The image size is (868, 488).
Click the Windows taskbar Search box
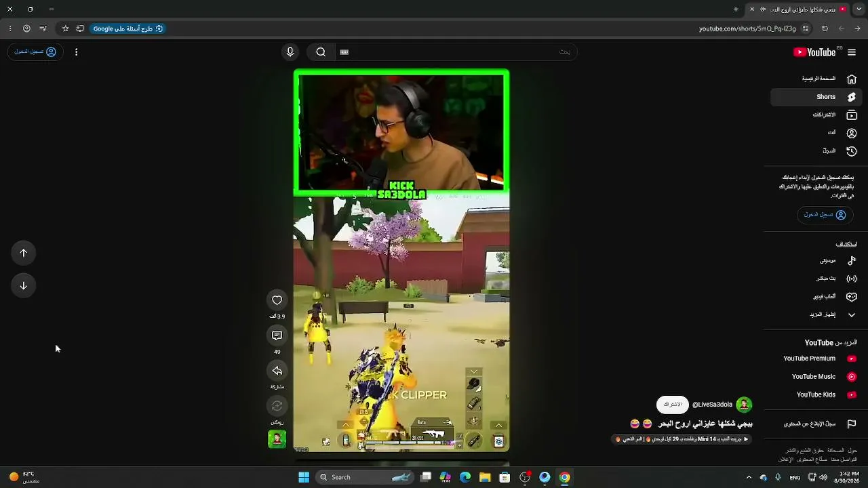click(x=366, y=477)
